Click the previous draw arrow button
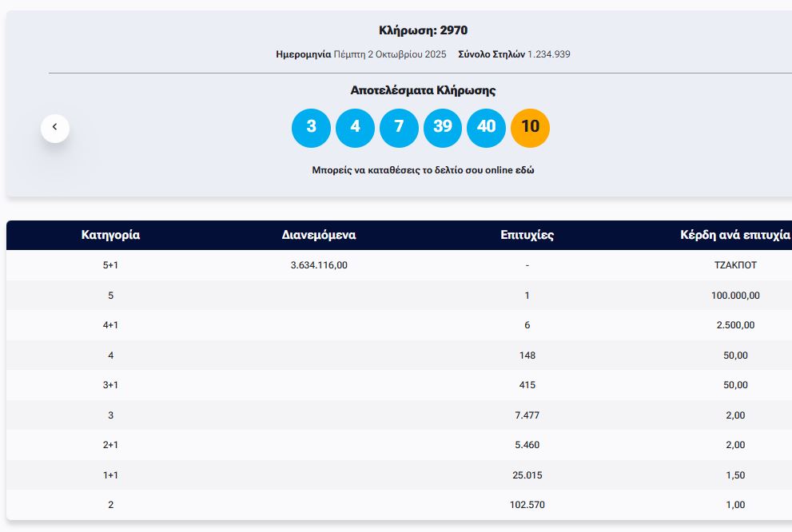 click(55, 128)
